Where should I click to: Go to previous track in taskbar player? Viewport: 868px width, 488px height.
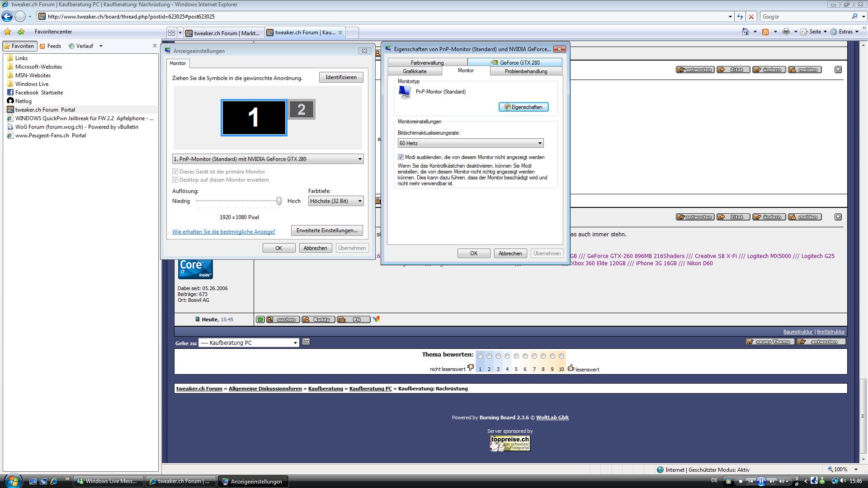tap(750, 481)
